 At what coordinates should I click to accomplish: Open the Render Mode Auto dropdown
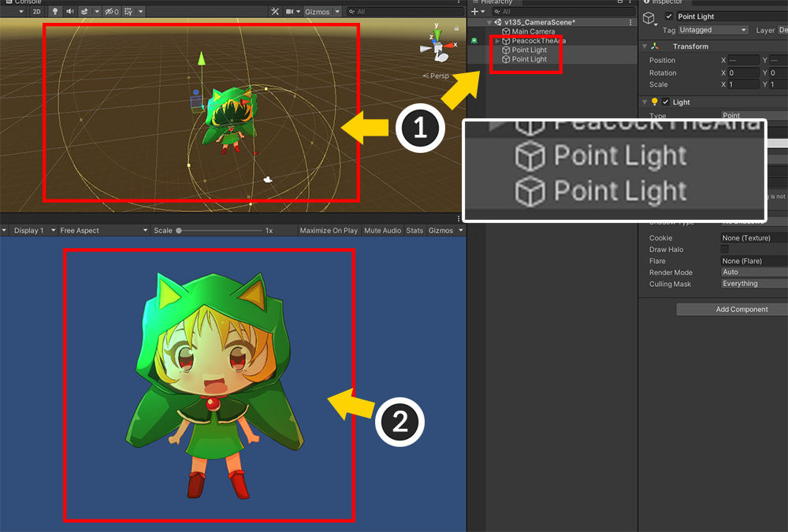pyautogui.click(x=754, y=272)
